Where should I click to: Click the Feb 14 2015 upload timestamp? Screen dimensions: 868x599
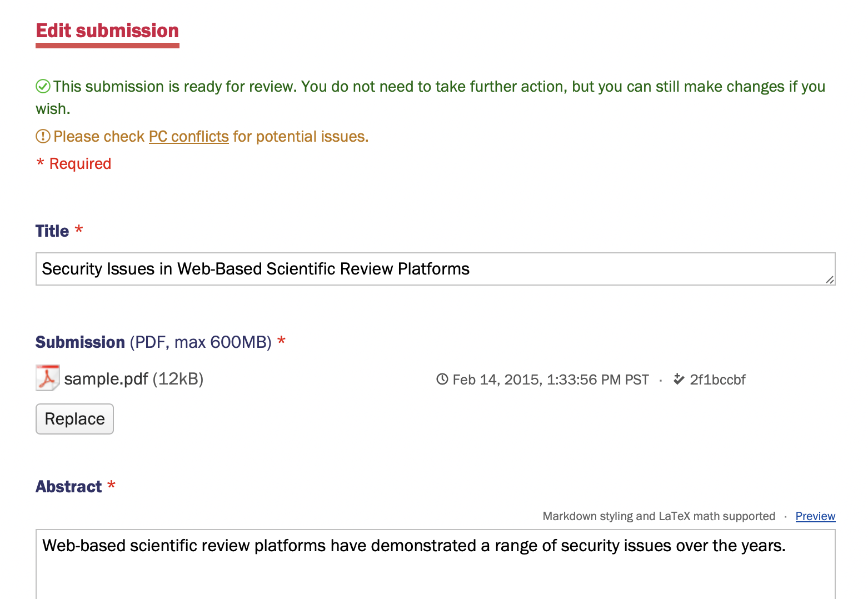tap(550, 379)
